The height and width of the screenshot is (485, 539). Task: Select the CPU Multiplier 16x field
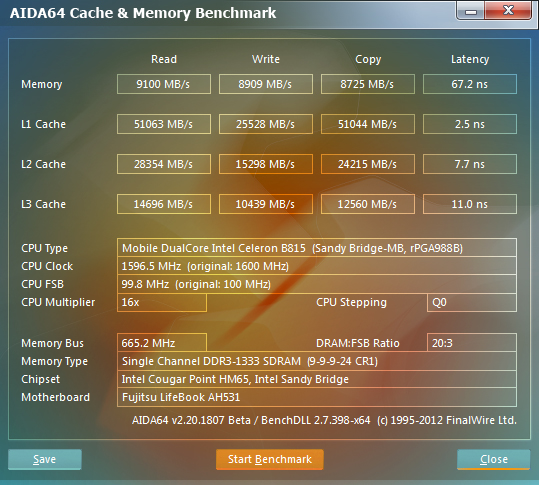click(162, 302)
